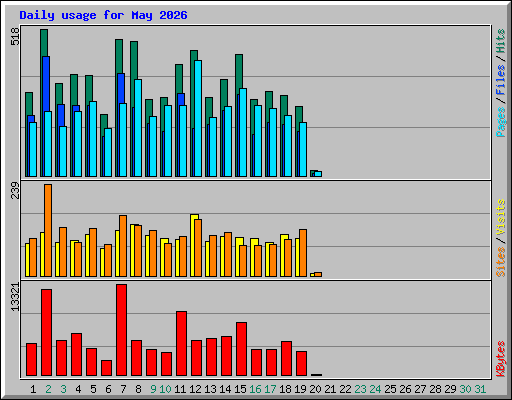Click day label '31' on the x-axis

pos(480,389)
